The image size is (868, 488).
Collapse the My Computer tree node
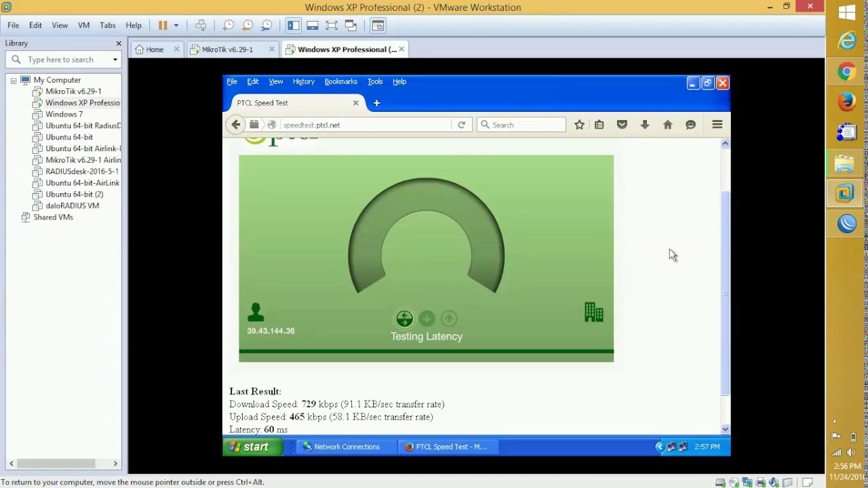(x=14, y=80)
